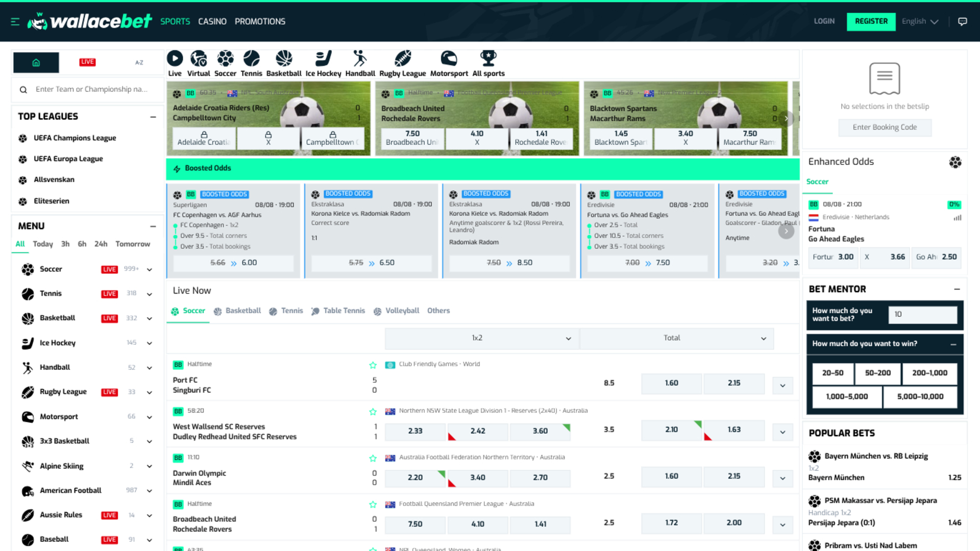The image size is (980, 551).
Task: Click the team search field
Action: click(87, 89)
